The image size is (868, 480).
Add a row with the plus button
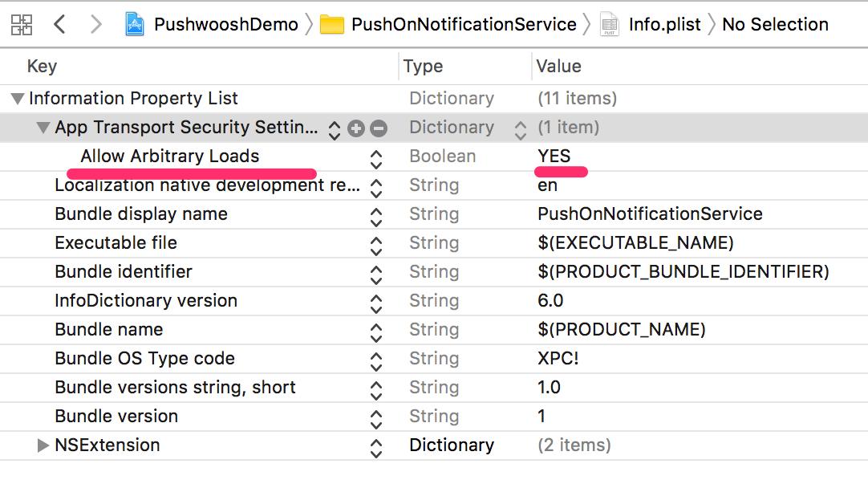(356, 128)
